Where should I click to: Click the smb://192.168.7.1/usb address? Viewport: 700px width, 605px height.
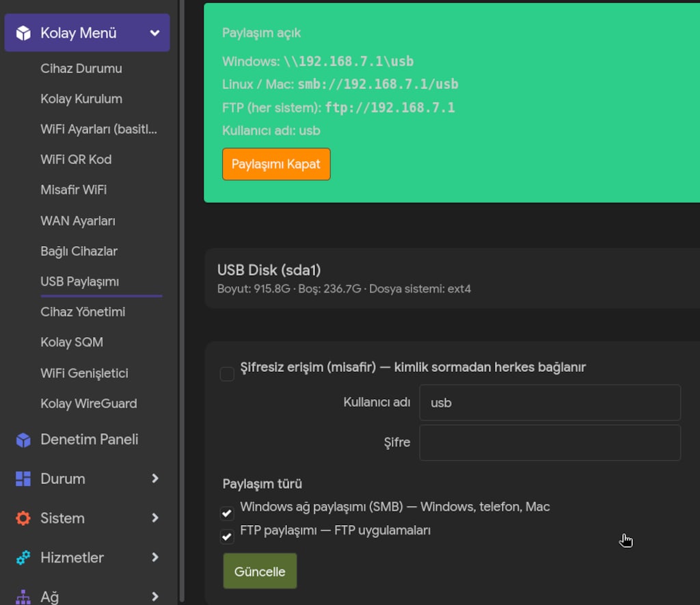tap(378, 84)
